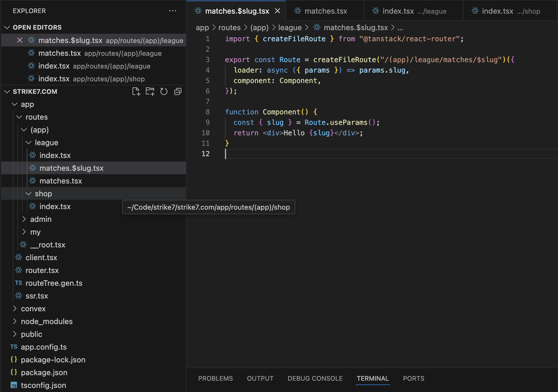The height and width of the screenshot is (392, 558).
Task: Click React icon on index.tsx shop tab
Action: click(x=475, y=11)
